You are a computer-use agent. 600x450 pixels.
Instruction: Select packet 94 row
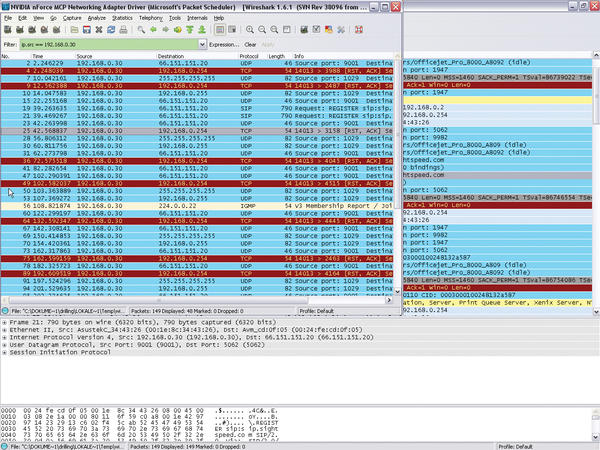coord(197,289)
